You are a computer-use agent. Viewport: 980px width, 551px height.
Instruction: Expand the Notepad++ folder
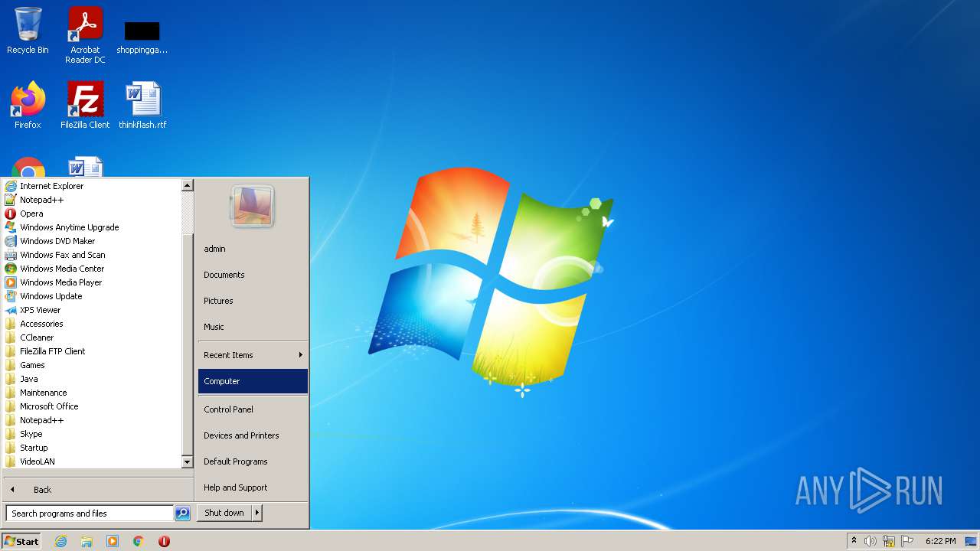(x=92, y=420)
